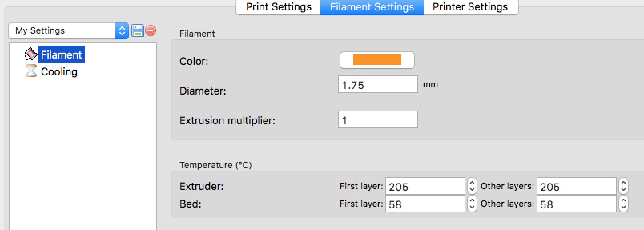Select the Cooling tree item
Viewport: 644px width, 230px height.
pyautogui.click(x=59, y=71)
